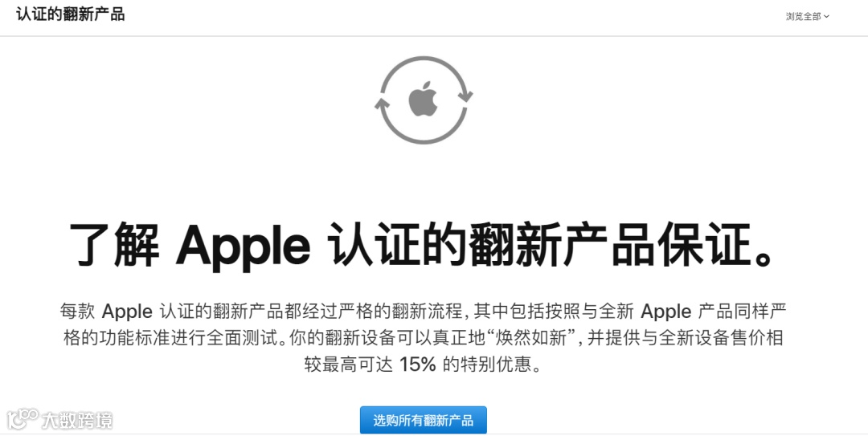Click the Apple logo inside the refresh circle
The width and height of the screenshot is (868, 436).
coord(423,99)
